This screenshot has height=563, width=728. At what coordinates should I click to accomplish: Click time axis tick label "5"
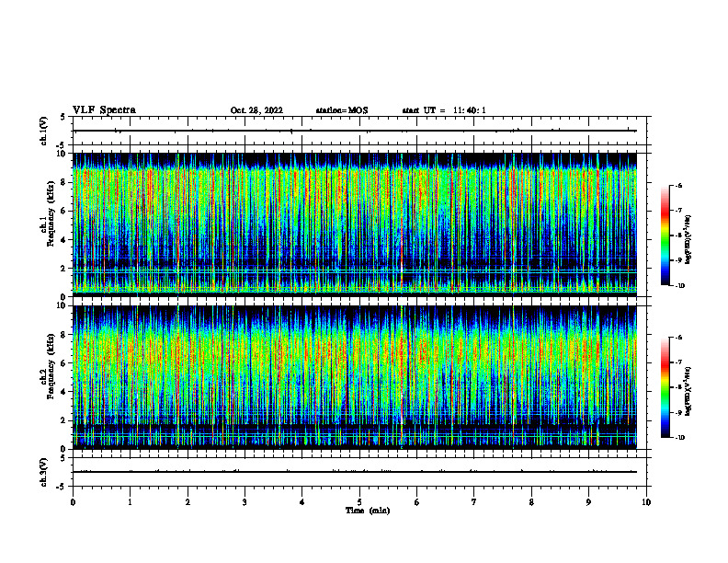359,502
